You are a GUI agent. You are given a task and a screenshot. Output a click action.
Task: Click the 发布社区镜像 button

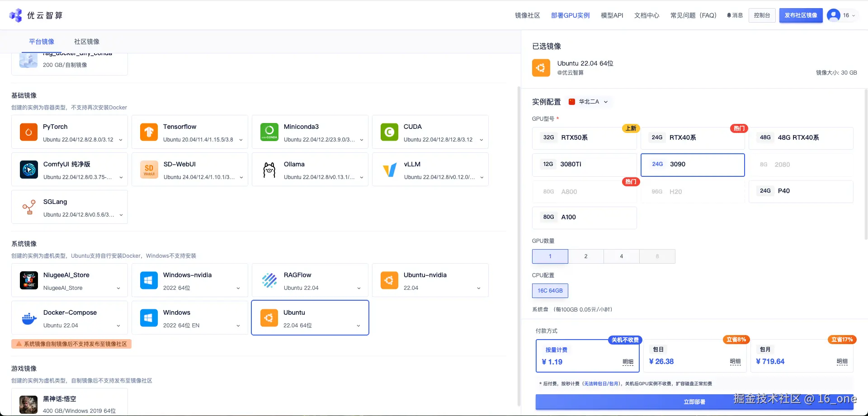(801, 15)
